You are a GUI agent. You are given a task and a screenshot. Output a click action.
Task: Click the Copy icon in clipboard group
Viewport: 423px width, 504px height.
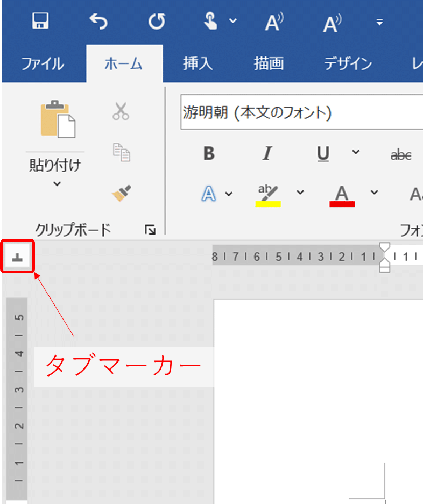[x=121, y=152]
